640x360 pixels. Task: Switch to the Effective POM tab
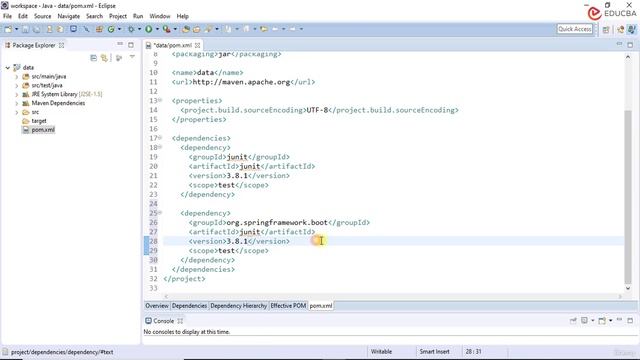click(288, 306)
